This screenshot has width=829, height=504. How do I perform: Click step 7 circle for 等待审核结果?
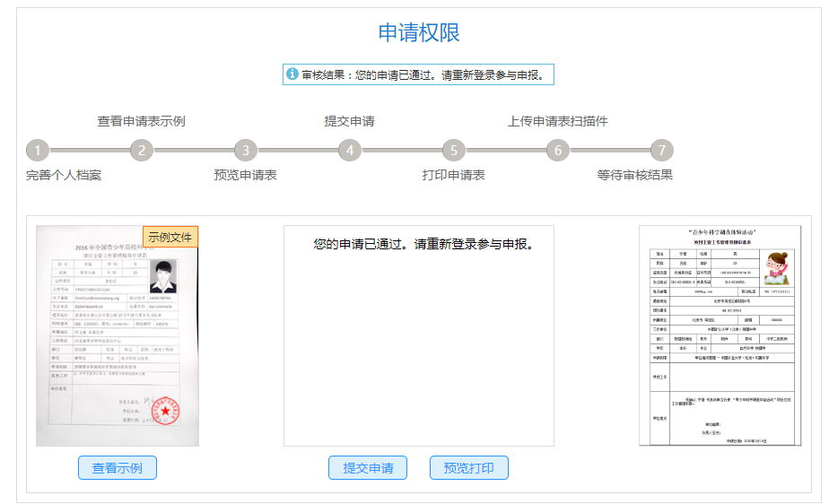click(x=662, y=151)
